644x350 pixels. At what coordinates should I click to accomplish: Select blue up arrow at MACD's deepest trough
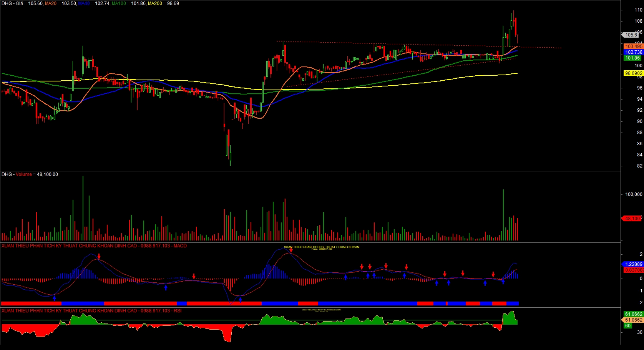tap(240, 300)
